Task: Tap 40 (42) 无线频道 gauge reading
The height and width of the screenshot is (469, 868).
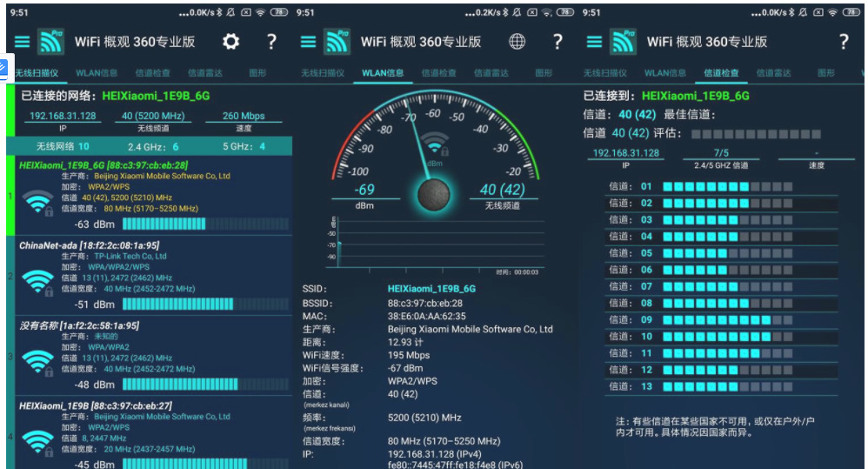Action: [x=502, y=190]
